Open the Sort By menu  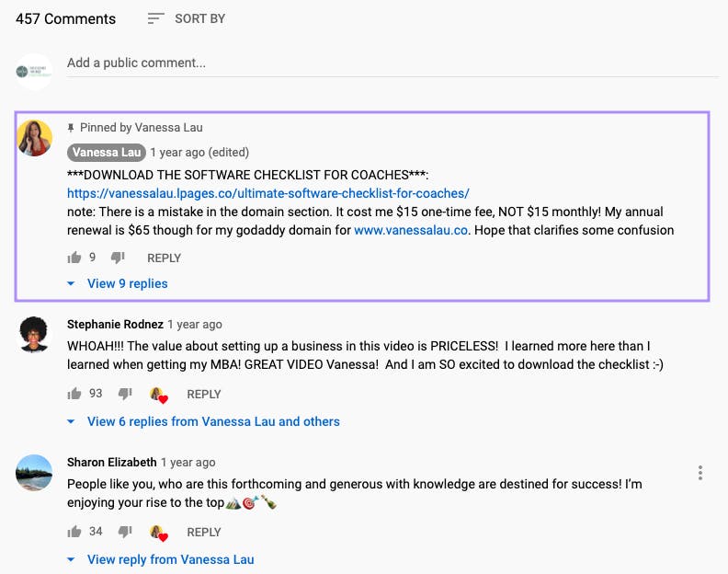click(187, 18)
